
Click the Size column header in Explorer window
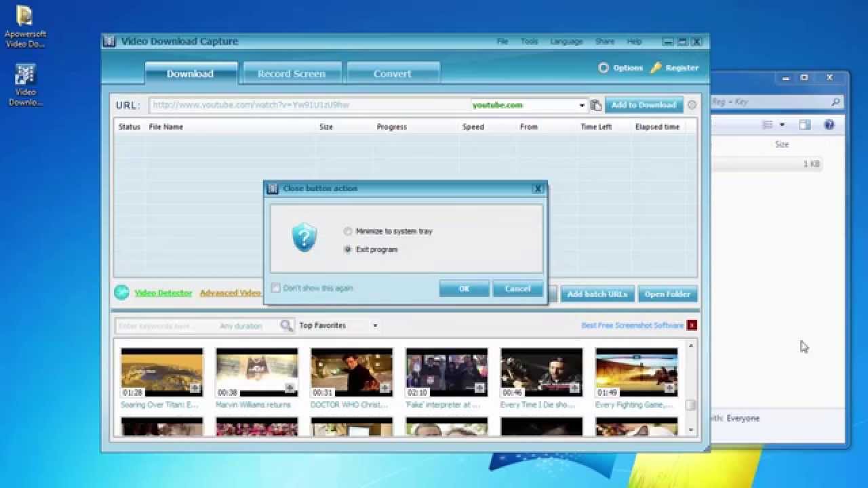(782, 144)
